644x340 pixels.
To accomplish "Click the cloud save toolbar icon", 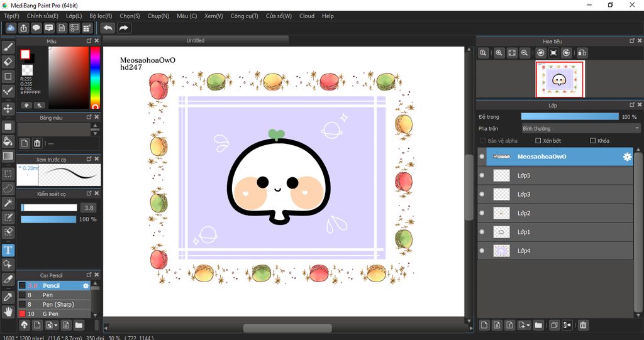I will [x=11, y=28].
